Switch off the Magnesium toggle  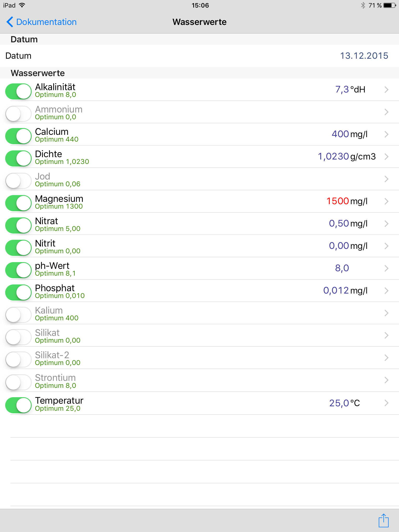[x=18, y=203]
